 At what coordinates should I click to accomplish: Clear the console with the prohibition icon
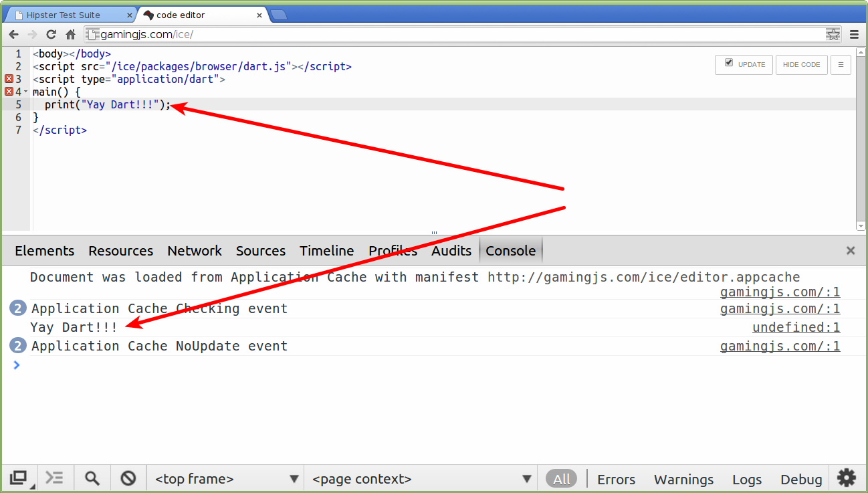pyautogui.click(x=128, y=478)
